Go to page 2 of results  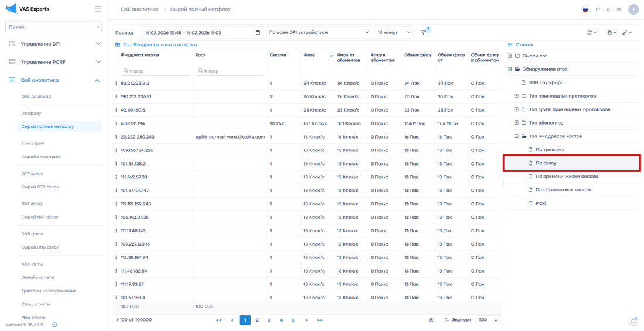257,320
